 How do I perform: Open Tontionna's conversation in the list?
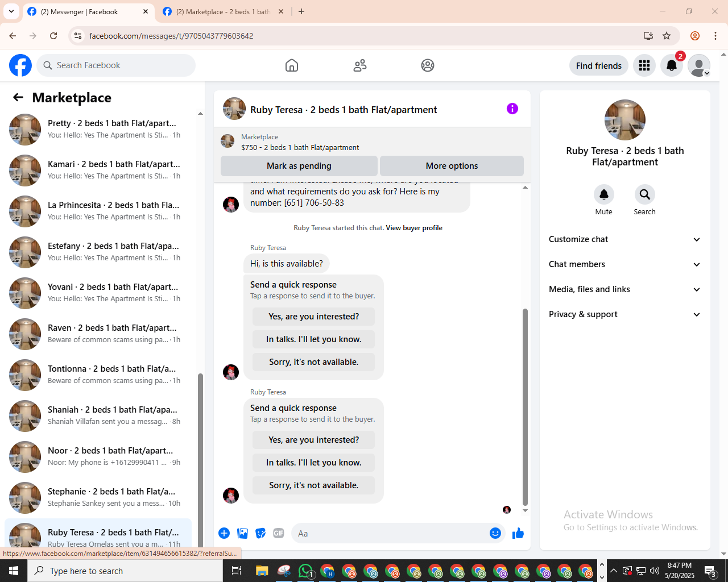(x=98, y=375)
